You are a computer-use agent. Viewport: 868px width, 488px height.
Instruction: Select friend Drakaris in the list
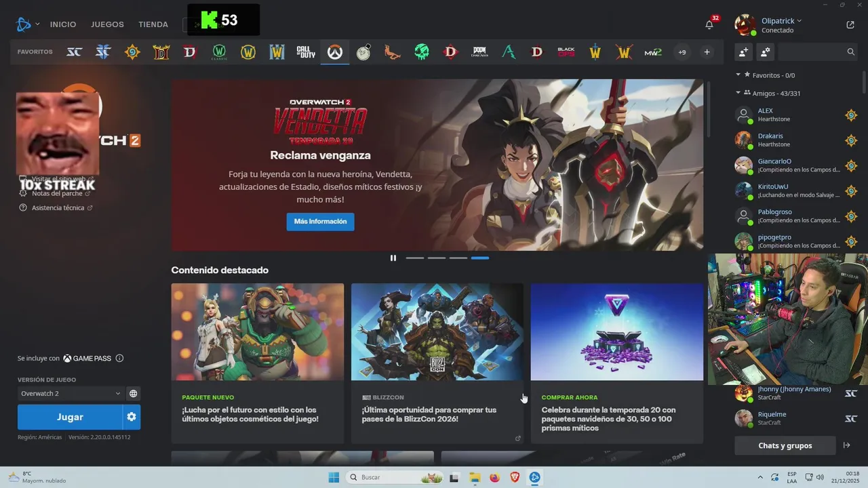pos(797,140)
